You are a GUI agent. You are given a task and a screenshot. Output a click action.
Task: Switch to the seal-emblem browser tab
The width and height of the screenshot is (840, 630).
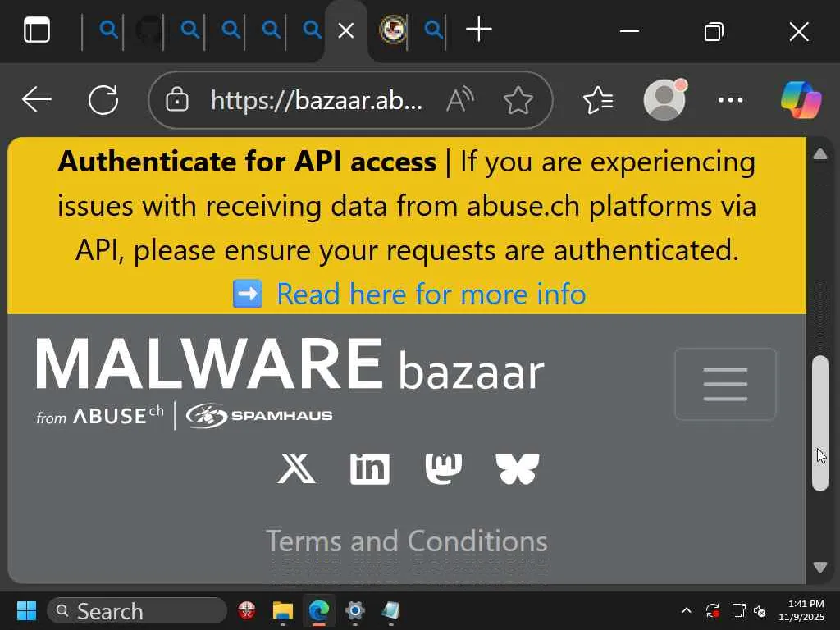pyautogui.click(x=393, y=30)
